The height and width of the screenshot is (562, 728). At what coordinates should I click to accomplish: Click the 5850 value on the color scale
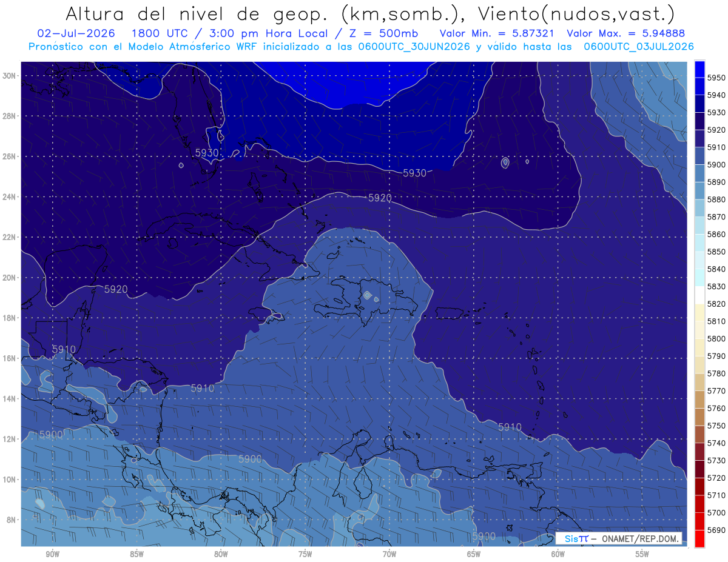tap(716, 252)
